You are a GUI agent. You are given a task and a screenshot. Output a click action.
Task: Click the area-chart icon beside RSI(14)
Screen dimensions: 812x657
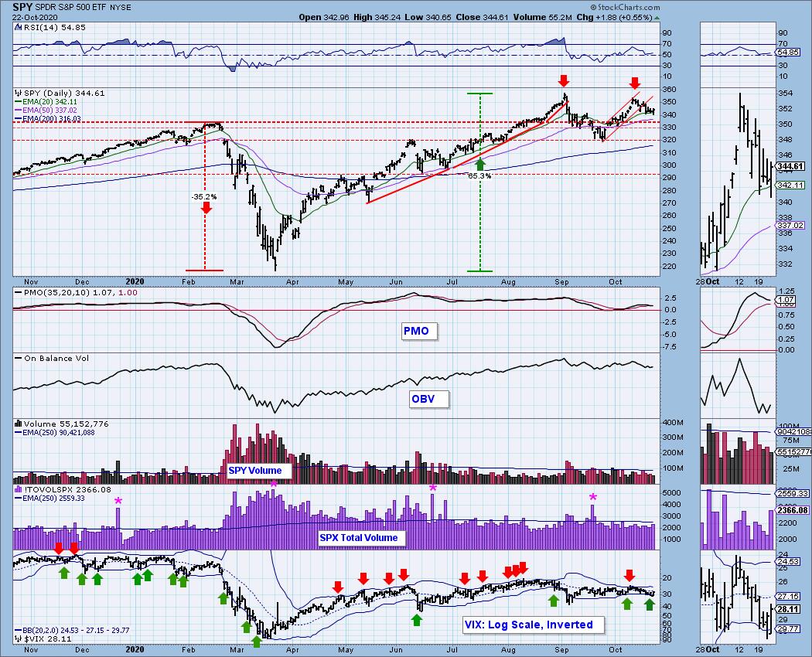(19, 28)
